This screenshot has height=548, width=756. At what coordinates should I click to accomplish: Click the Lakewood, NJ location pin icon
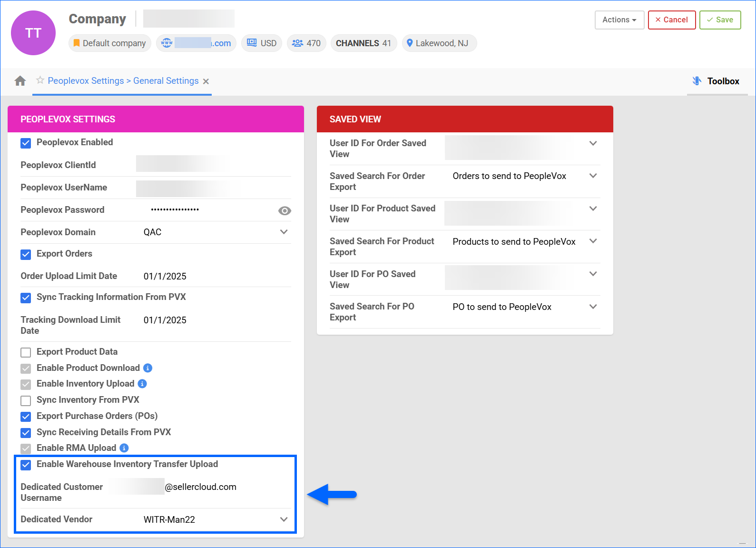pyautogui.click(x=409, y=43)
